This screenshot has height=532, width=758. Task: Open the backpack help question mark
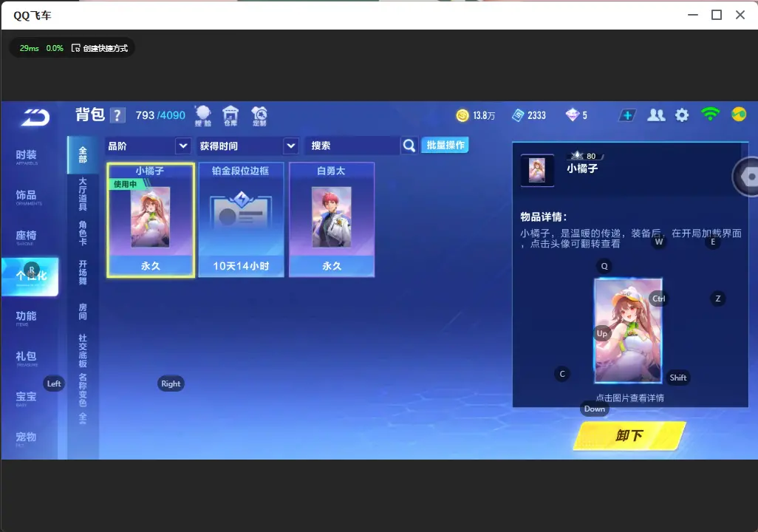tap(117, 115)
